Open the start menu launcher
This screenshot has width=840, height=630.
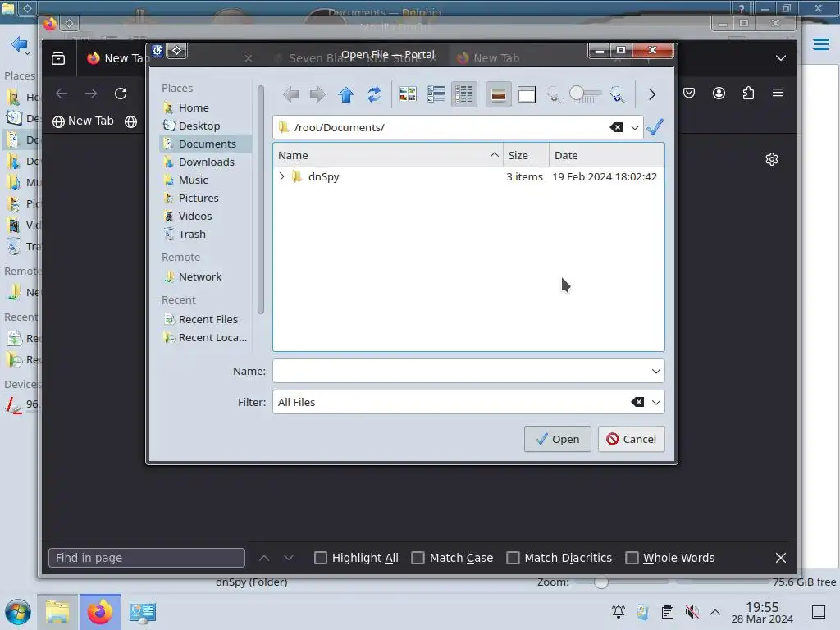tap(18, 612)
